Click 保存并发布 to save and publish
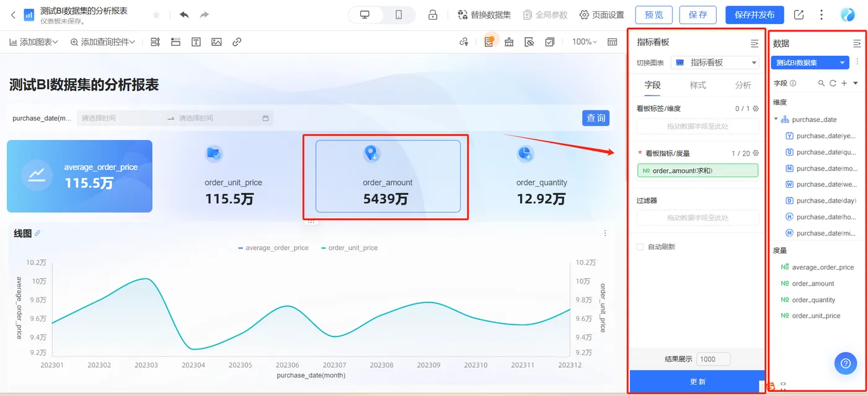868x396 pixels. tap(755, 15)
